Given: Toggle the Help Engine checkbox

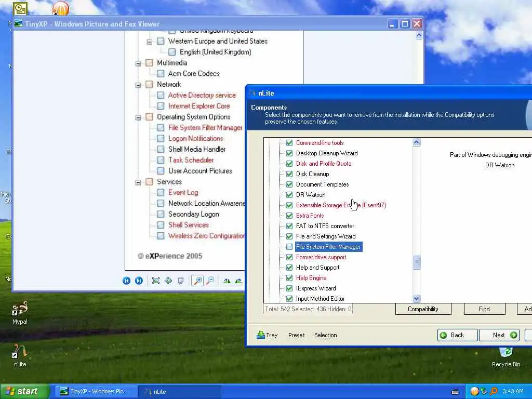Looking at the screenshot, I should click(x=289, y=278).
